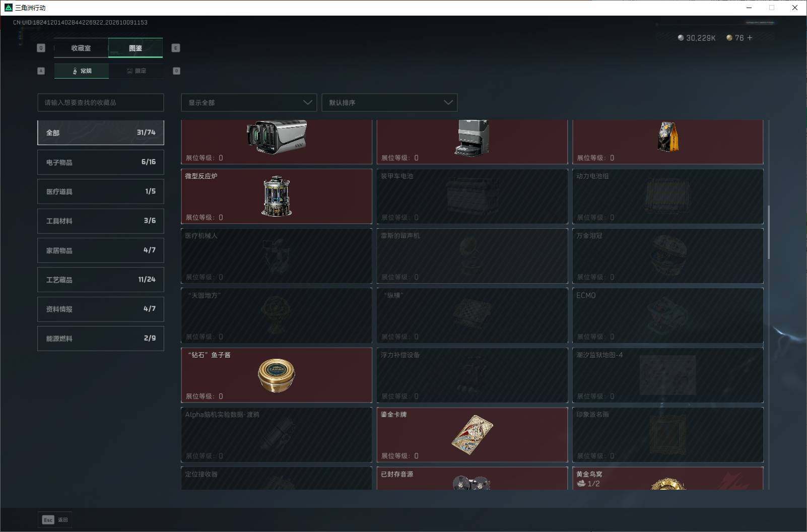807x532 pixels.
Task: Open the locked "纵横" chessboard item
Action: point(472,315)
